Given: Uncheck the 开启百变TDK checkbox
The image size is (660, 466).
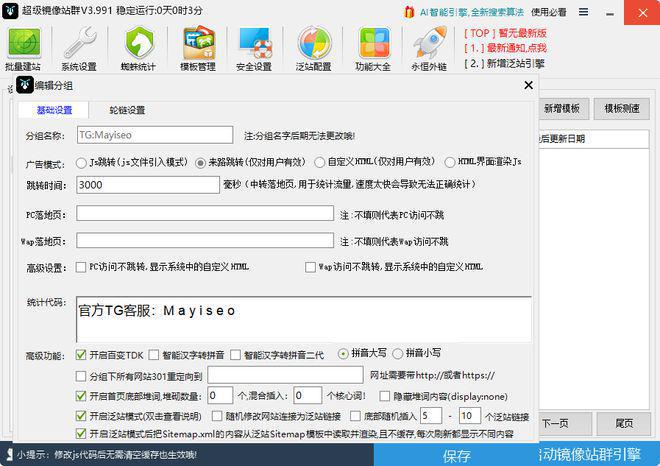Looking at the screenshot, I should click(82, 354).
